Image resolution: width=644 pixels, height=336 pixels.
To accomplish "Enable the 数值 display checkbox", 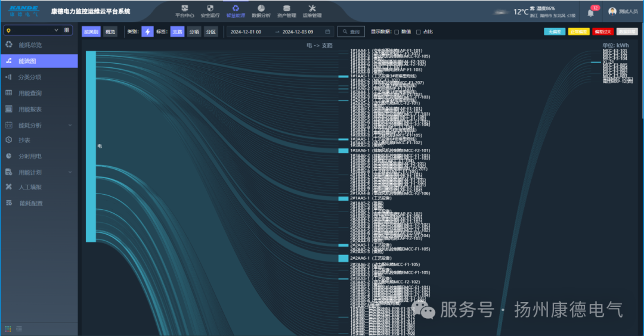I will click(x=397, y=32).
